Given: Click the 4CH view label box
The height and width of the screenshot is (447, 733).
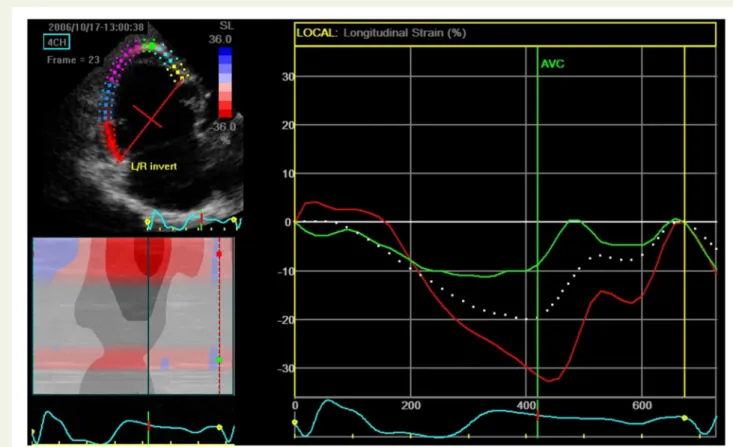Looking at the screenshot, I should pyautogui.click(x=57, y=42).
